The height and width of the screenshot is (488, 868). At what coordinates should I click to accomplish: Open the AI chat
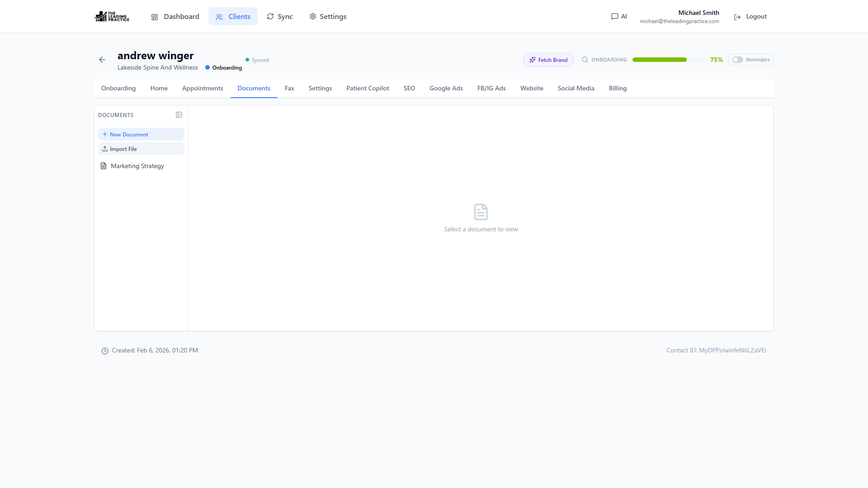pos(619,16)
